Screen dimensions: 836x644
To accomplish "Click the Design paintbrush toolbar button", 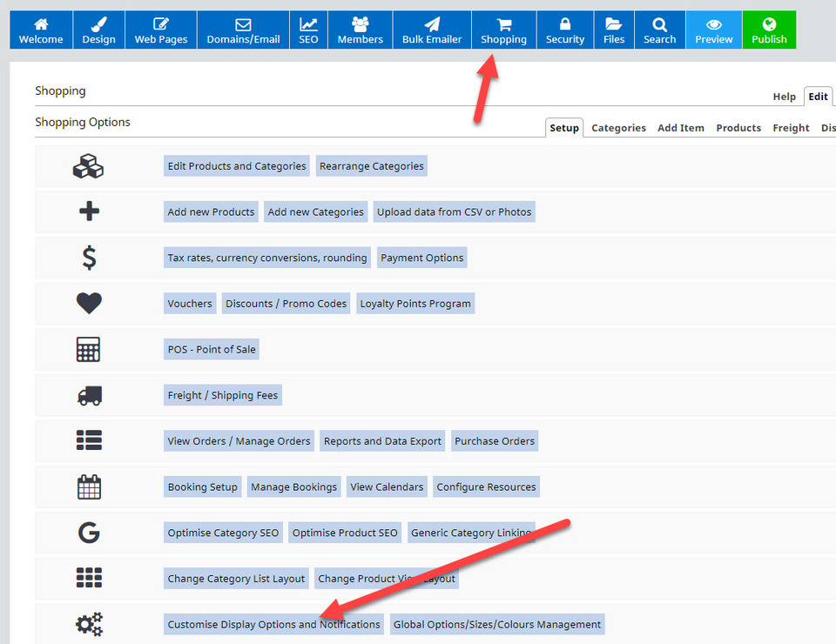I will tap(98, 30).
